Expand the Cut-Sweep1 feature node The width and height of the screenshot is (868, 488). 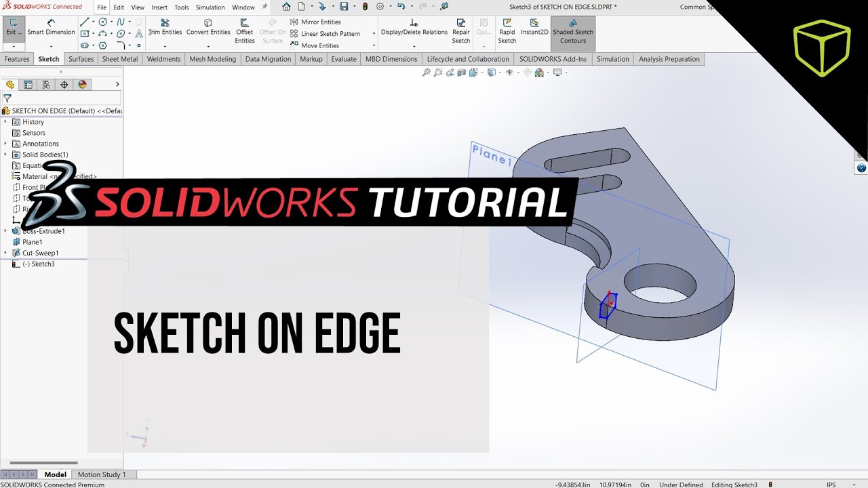click(x=5, y=253)
